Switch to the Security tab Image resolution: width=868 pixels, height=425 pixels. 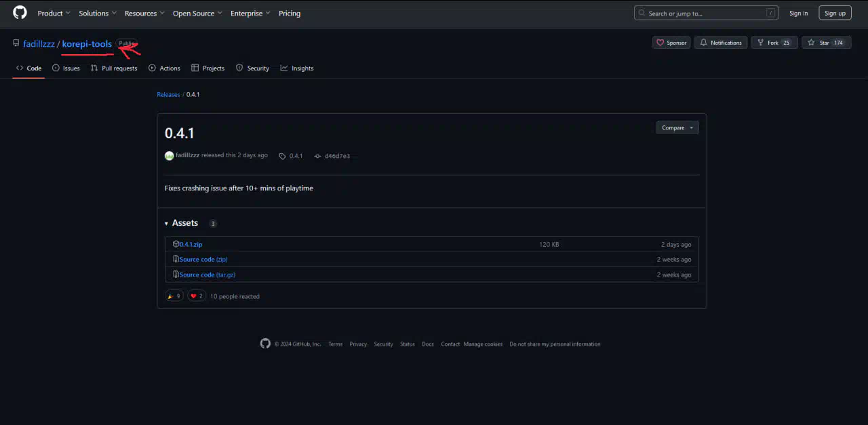tap(252, 68)
